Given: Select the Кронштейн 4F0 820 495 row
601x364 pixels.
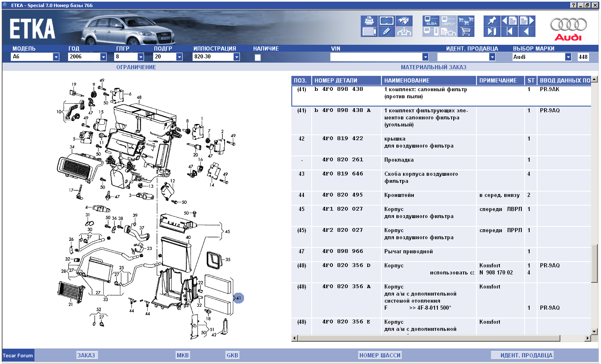Looking at the screenshot, I should 441,198.
